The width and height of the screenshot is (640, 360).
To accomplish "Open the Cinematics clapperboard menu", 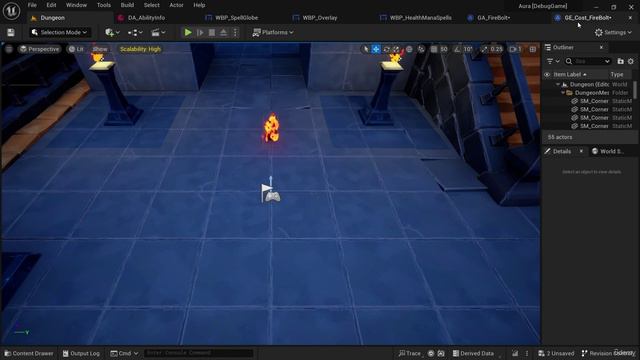I will tap(158, 32).
